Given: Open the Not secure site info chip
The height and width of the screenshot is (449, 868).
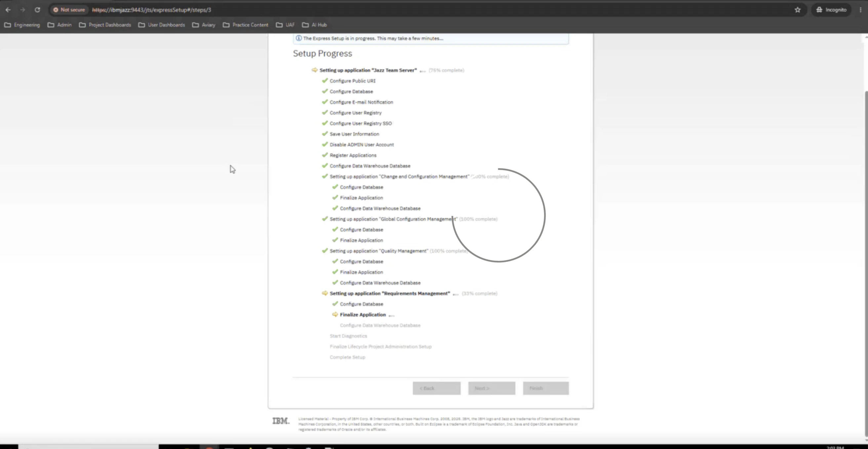Looking at the screenshot, I should pos(69,10).
